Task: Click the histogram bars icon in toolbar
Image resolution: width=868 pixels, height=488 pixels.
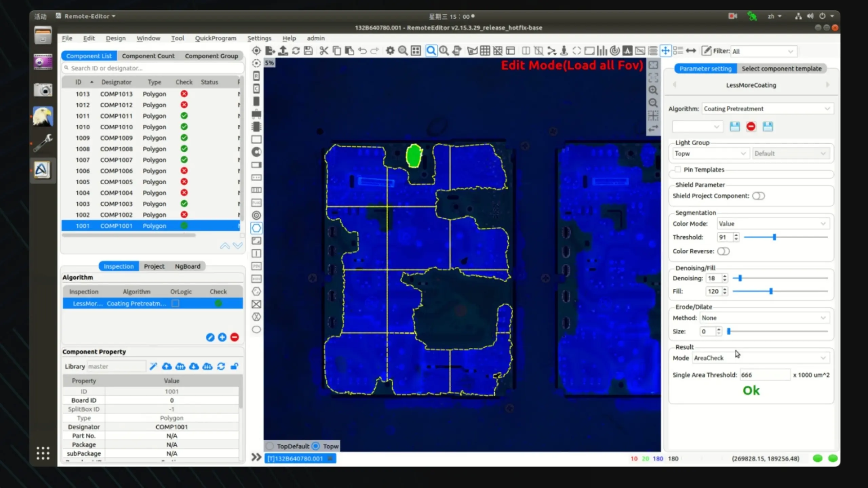Action: [602, 51]
